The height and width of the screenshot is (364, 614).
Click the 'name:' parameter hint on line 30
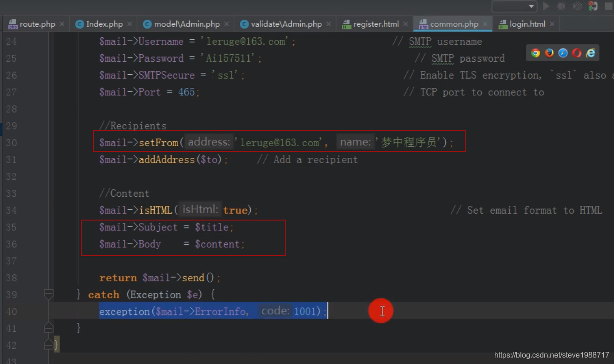coord(355,142)
